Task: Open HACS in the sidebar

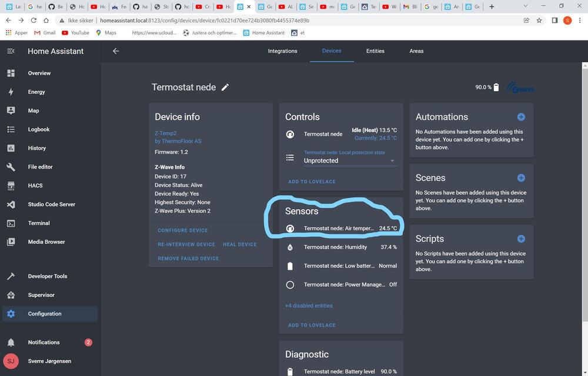Action: 35,186
